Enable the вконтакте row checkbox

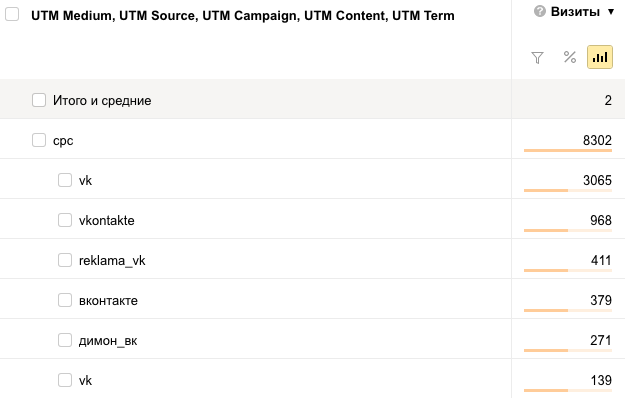[x=65, y=300]
